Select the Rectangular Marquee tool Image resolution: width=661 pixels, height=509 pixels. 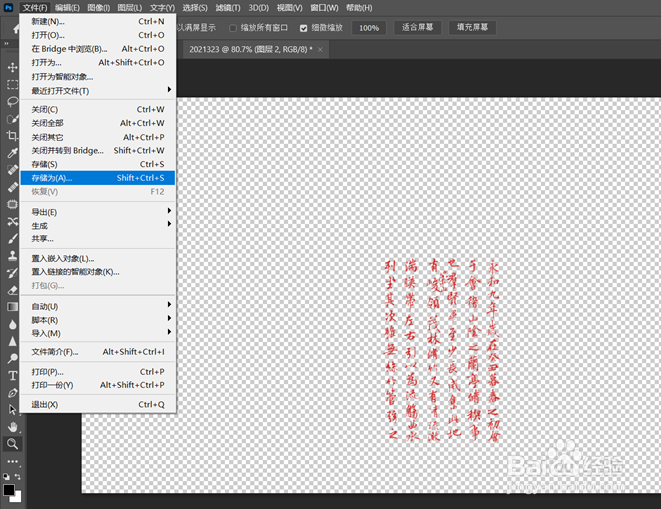click(x=12, y=85)
